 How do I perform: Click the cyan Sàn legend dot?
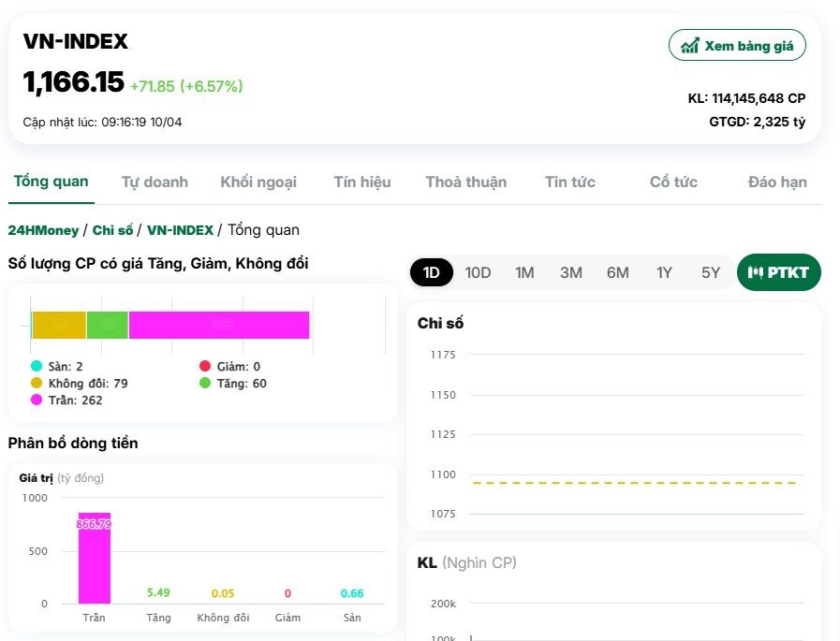coord(37,366)
